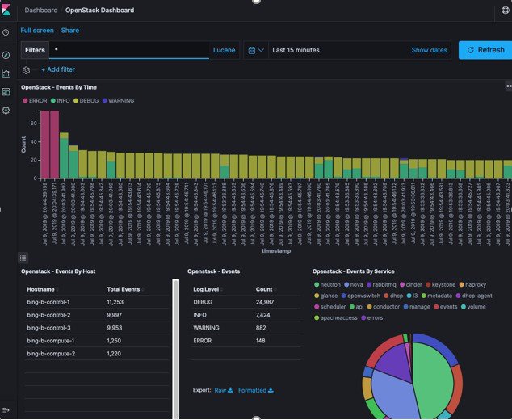This screenshot has width=512, height=420.
Task: Open Visualize chart icon in sidebar
Action: pos(6,73)
